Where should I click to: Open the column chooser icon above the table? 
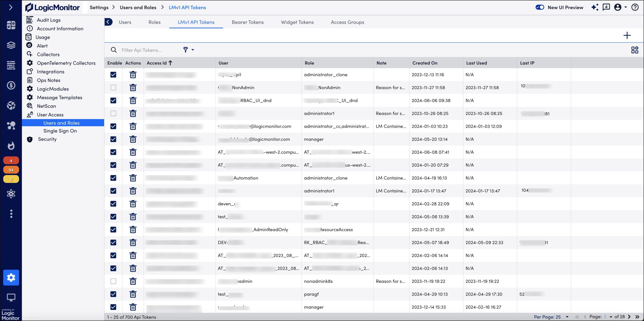(635, 50)
